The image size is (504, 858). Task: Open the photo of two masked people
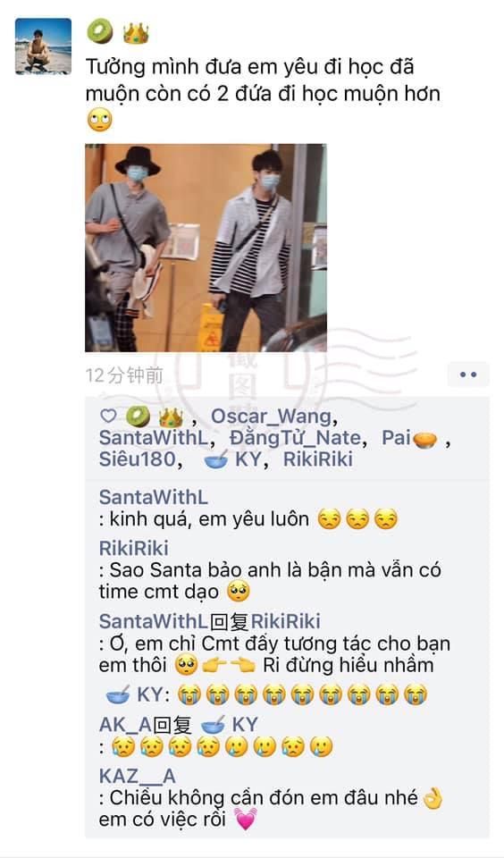206,248
